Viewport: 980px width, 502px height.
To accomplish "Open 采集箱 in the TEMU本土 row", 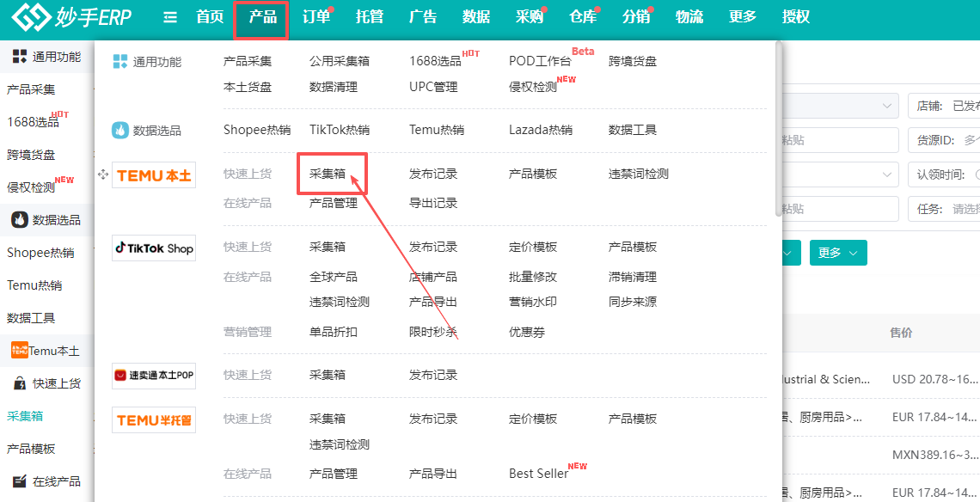I will tap(328, 174).
